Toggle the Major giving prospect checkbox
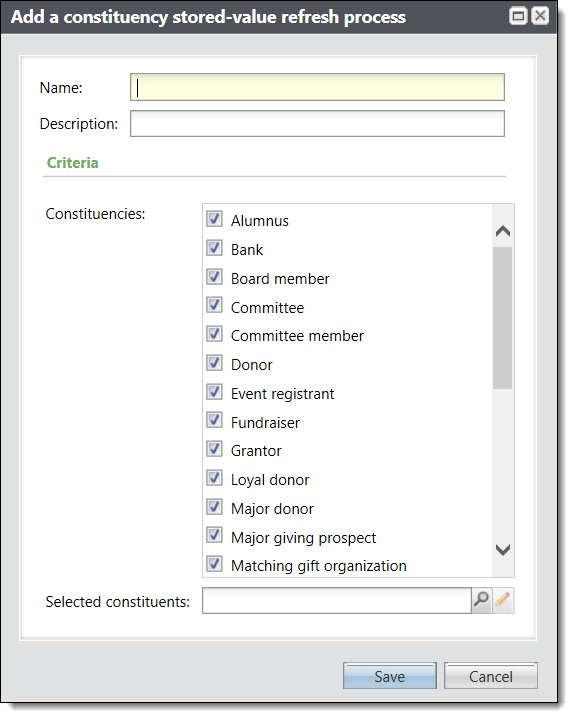 tap(214, 535)
